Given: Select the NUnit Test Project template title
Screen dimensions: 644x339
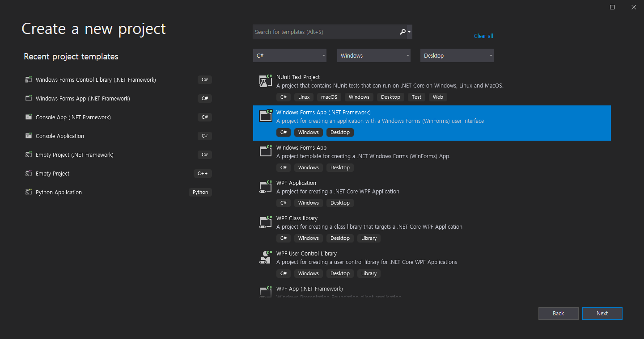Looking at the screenshot, I should click(298, 77).
